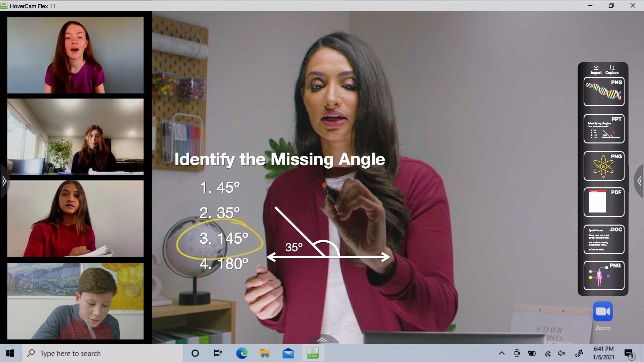Expand the bottom toolbar chevron
The height and width of the screenshot is (362, 644).
322,340
